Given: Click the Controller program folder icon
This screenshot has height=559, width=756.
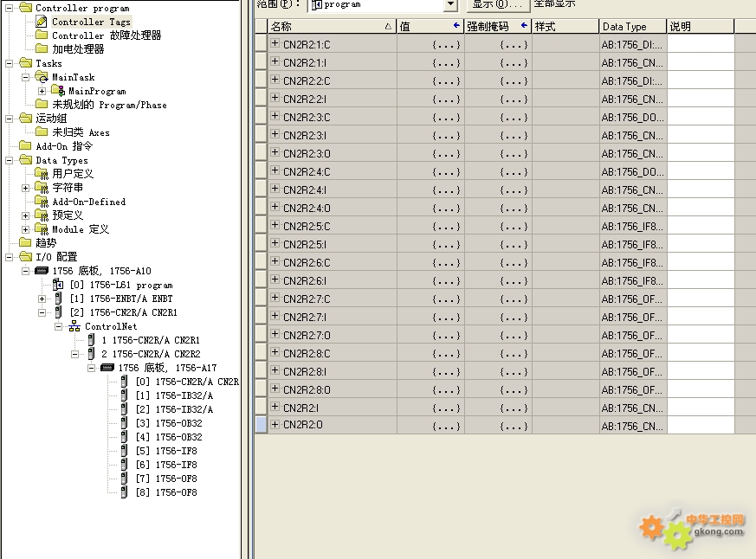Looking at the screenshot, I should point(26,8).
